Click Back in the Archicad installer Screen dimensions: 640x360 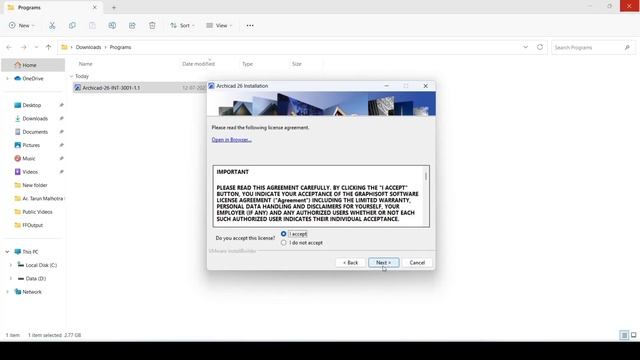click(x=351, y=262)
